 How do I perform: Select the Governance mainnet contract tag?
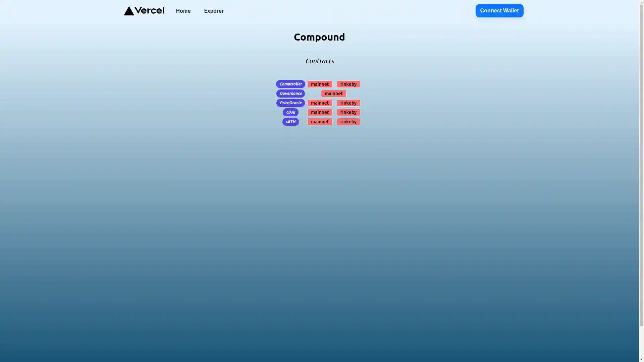pyautogui.click(x=333, y=93)
